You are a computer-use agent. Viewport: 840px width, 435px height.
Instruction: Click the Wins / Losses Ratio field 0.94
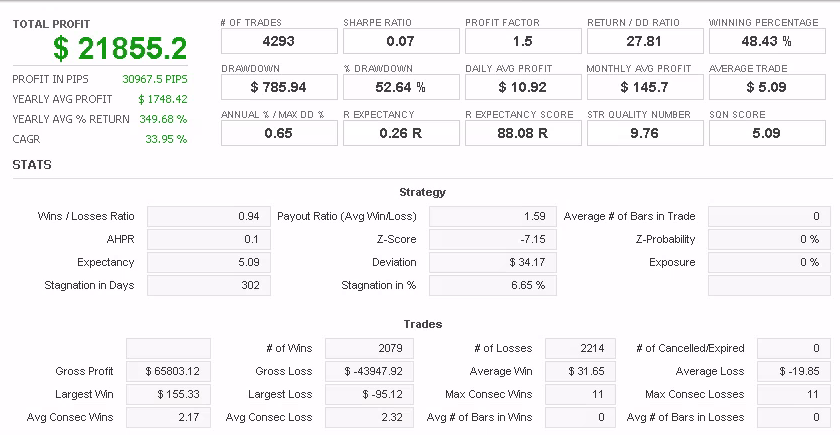pyautogui.click(x=209, y=216)
